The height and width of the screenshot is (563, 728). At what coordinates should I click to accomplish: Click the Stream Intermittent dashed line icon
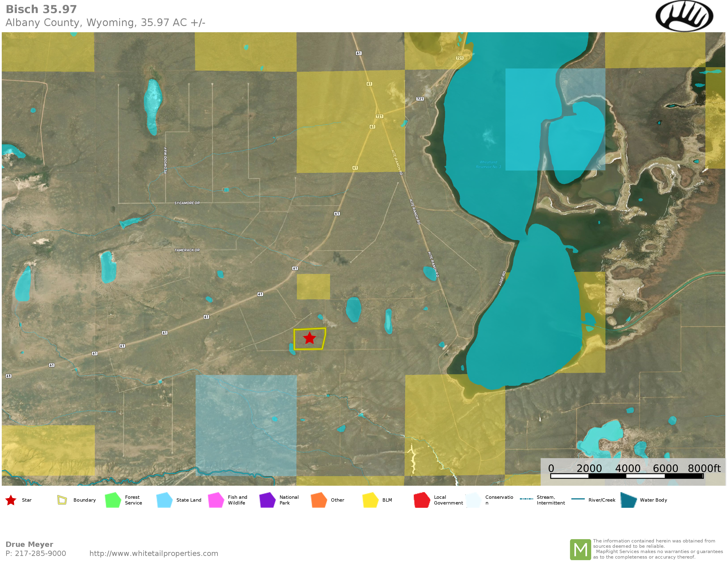point(526,499)
